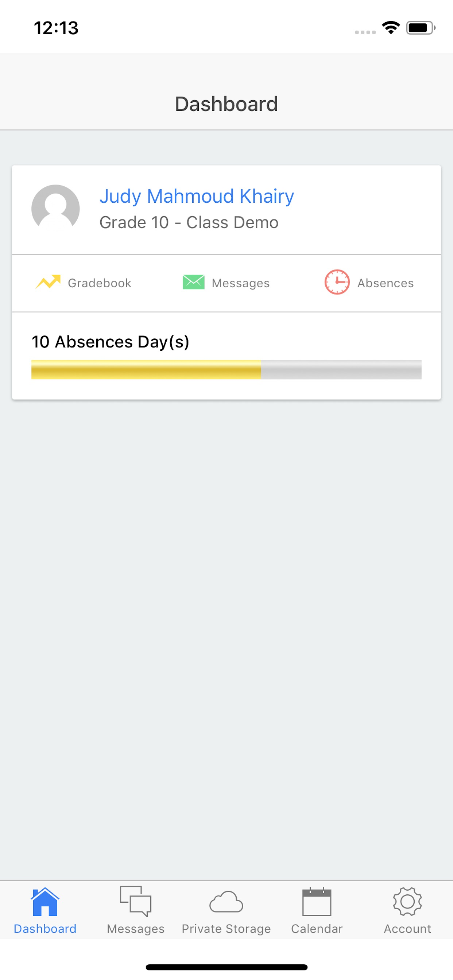Image resolution: width=453 pixels, height=980 pixels.
Task: Tap the green Messages envelope icon
Action: click(x=193, y=282)
